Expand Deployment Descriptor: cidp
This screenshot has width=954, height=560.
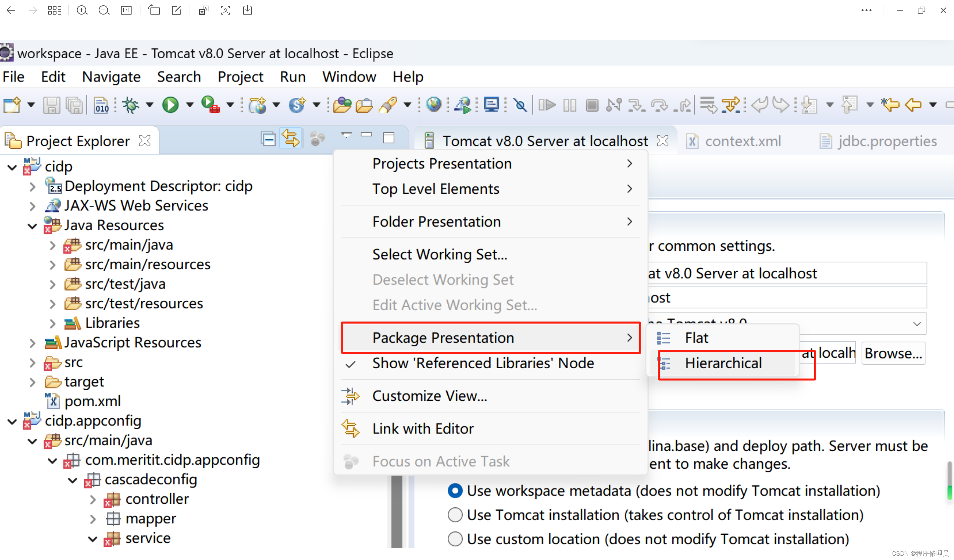32,187
